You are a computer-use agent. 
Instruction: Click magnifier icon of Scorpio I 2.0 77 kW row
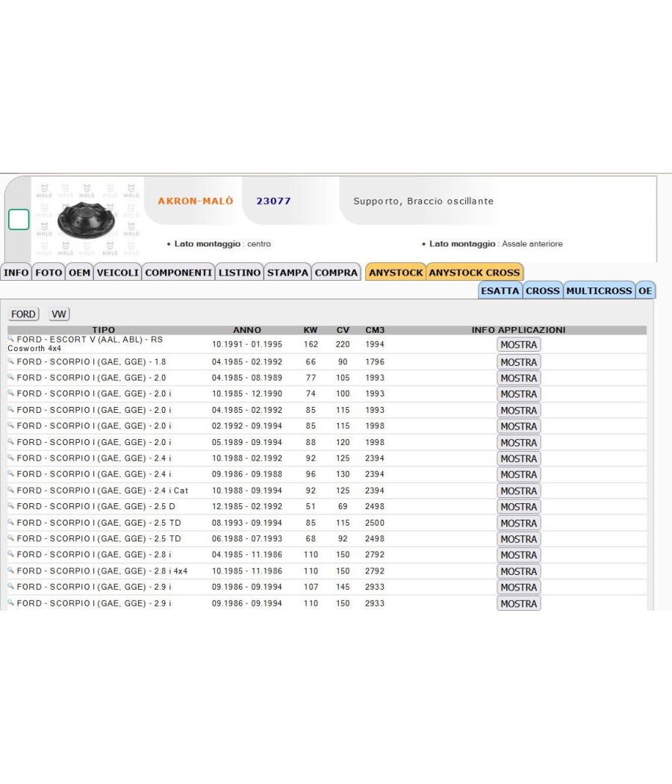pyautogui.click(x=11, y=376)
